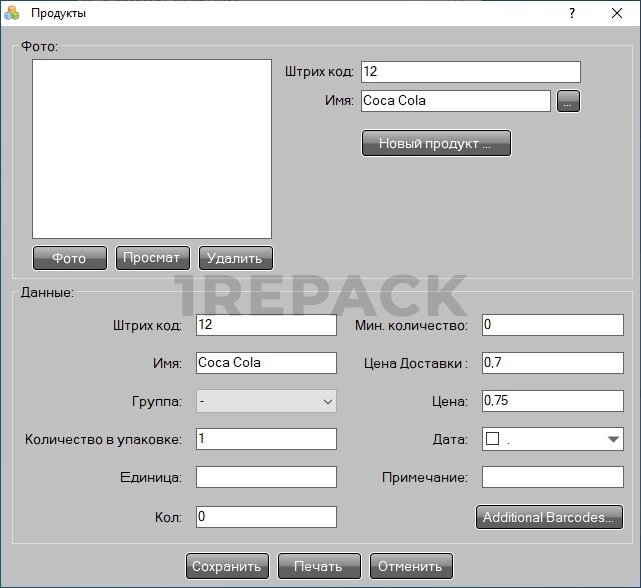Click the Печать button
This screenshot has width=641, height=588.
click(318, 566)
